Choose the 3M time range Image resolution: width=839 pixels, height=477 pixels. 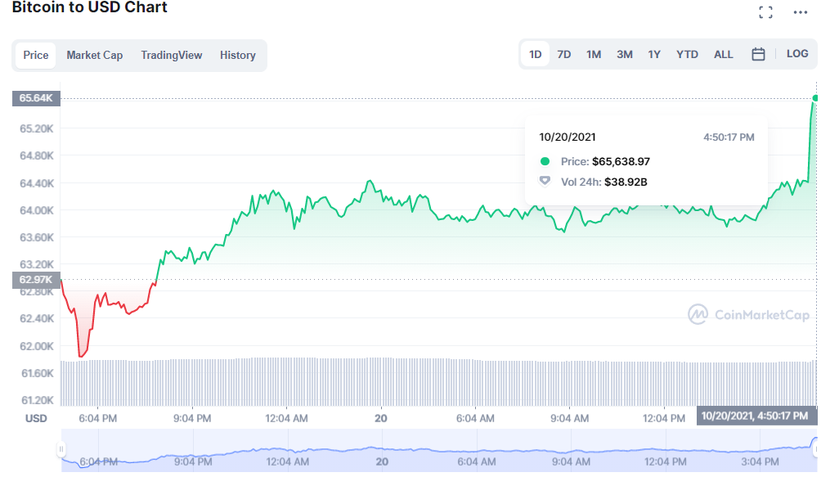[624, 54]
